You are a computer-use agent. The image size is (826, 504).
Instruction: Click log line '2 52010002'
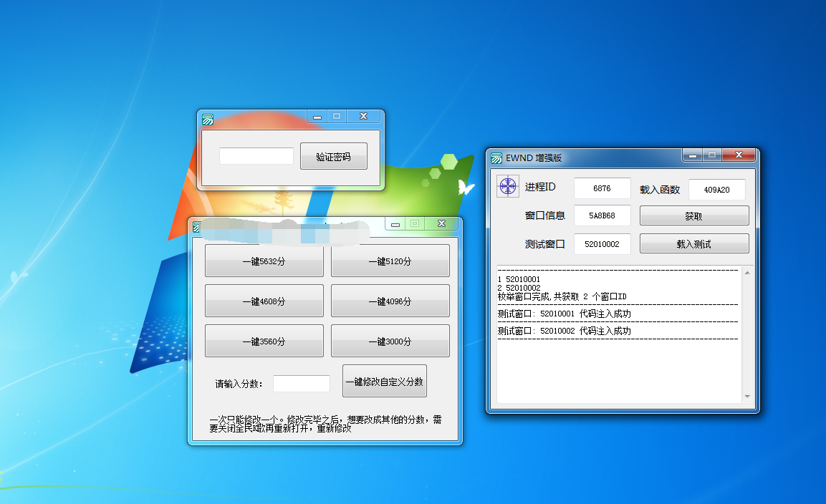pyautogui.click(x=519, y=288)
